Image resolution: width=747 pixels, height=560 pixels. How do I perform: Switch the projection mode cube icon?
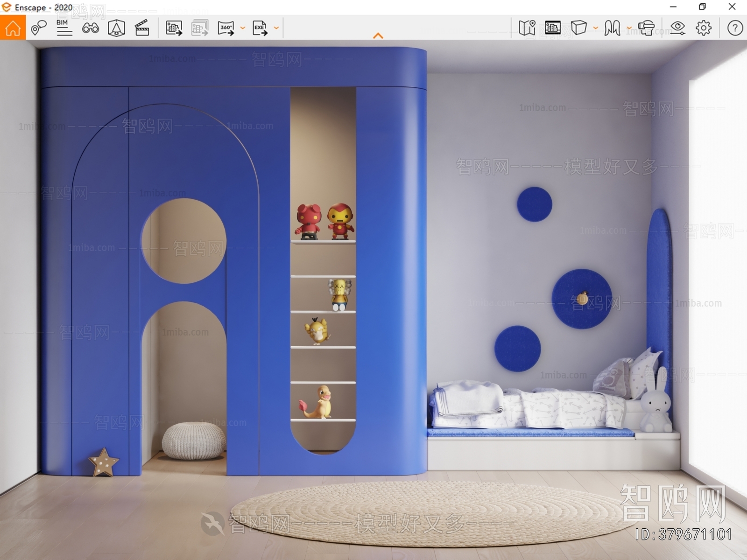[579, 28]
